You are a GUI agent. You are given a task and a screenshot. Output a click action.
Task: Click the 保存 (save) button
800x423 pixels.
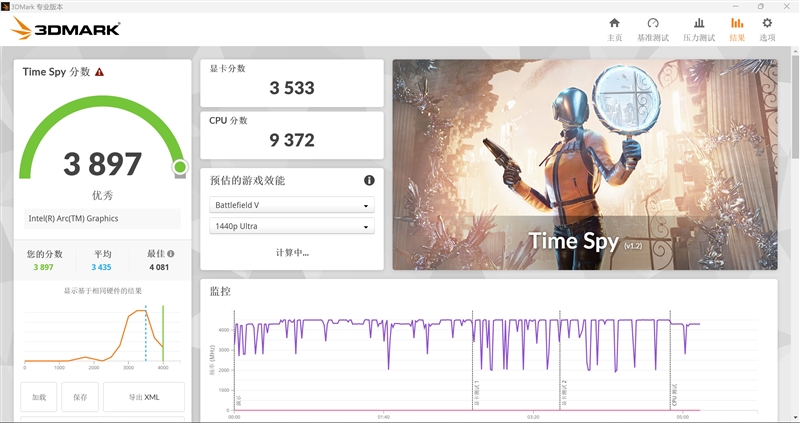(80, 397)
